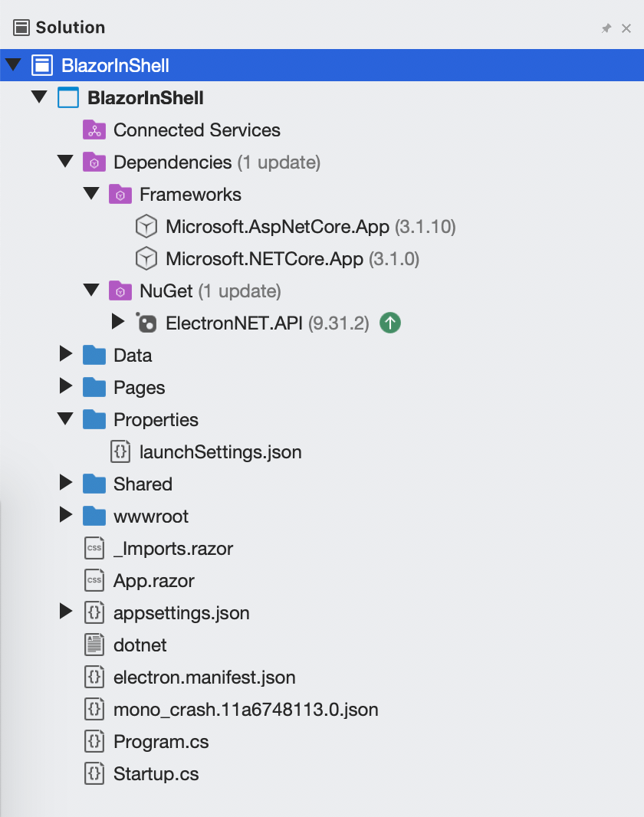
Task: Click the Properties folder icon
Action: tap(94, 419)
